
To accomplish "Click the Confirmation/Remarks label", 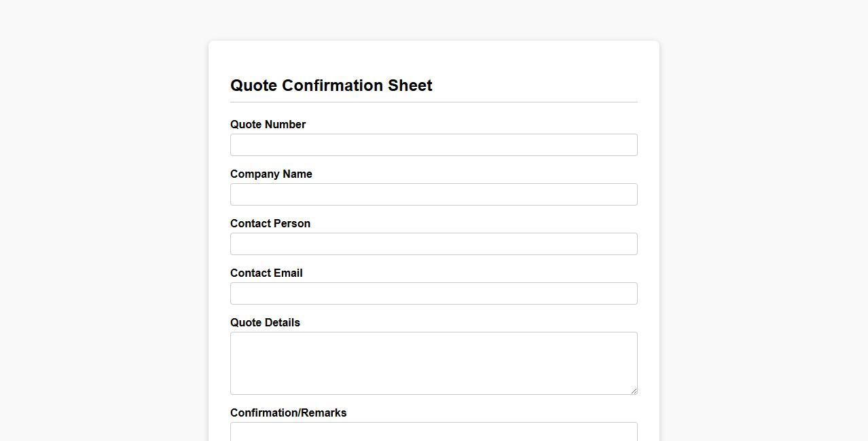I will (x=288, y=413).
